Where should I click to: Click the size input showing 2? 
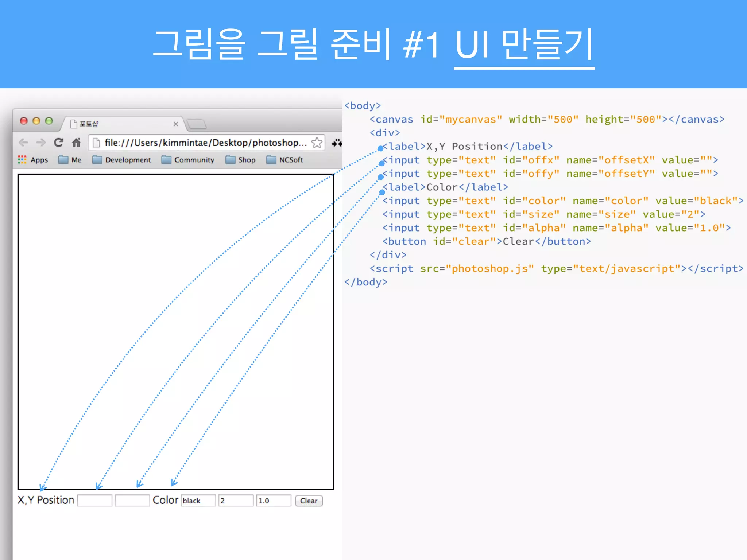click(x=236, y=501)
